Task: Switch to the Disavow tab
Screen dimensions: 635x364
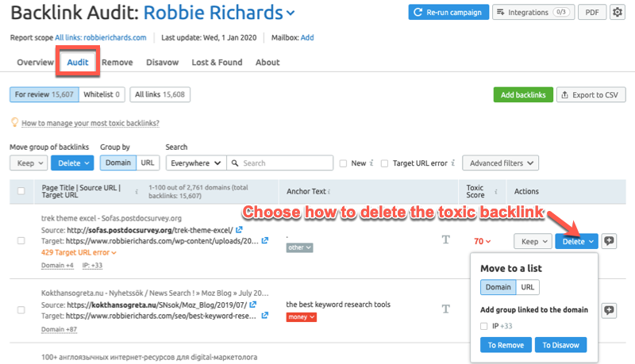Action: coord(162,62)
